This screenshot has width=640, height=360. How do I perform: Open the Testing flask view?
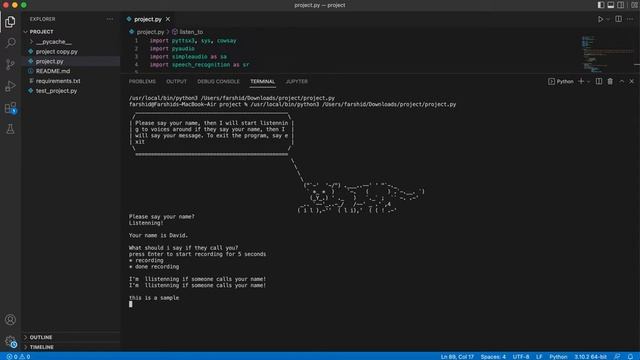click(10, 129)
